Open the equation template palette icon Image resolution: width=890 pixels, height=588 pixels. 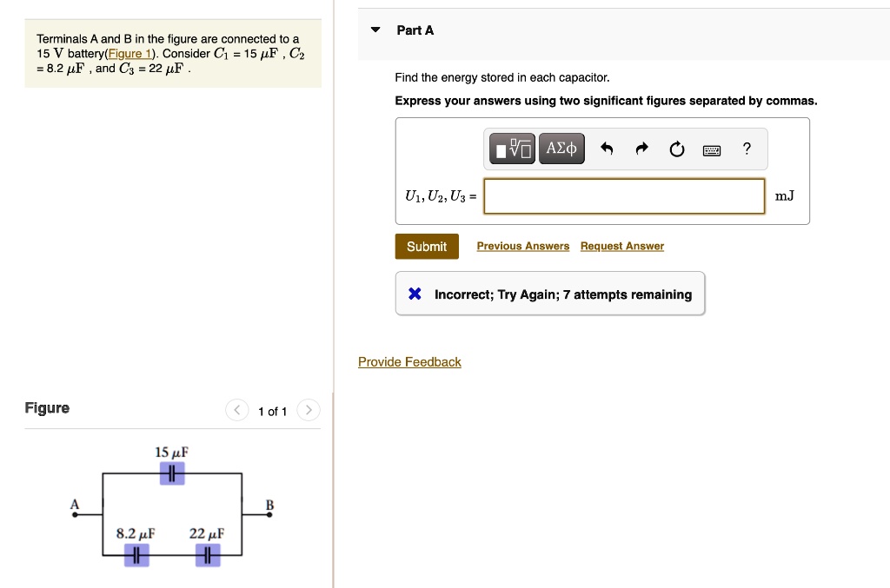[511, 148]
